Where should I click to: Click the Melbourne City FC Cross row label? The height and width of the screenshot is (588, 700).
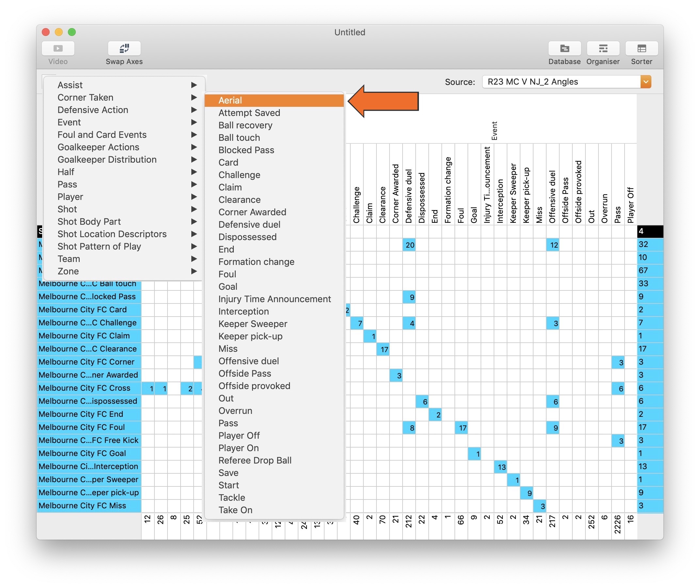point(84,388)
